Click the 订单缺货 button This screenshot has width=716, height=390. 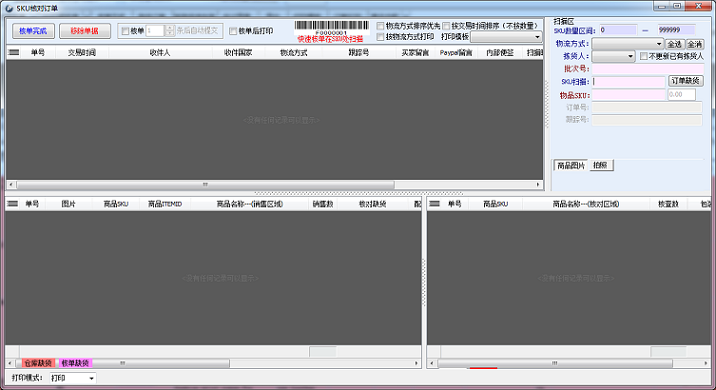[685, 81]
